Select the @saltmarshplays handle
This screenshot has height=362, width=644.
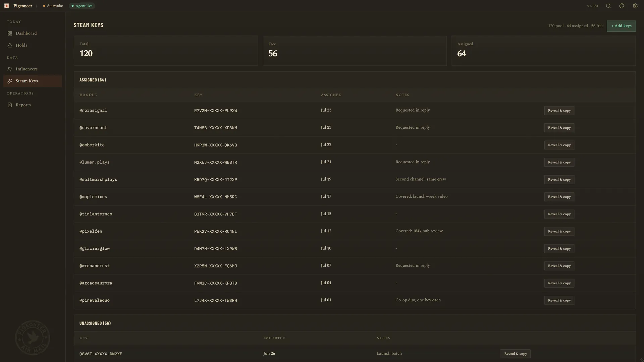pos(98,180)
